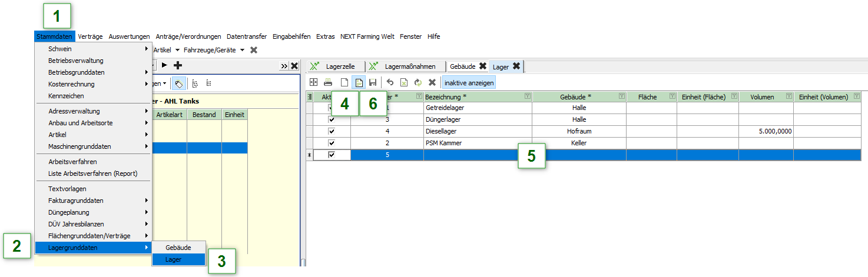Uncheck the Aktiv checkbox for Diesellager
Viewport: 868px width, 277px height.
[x=332, y=131]
